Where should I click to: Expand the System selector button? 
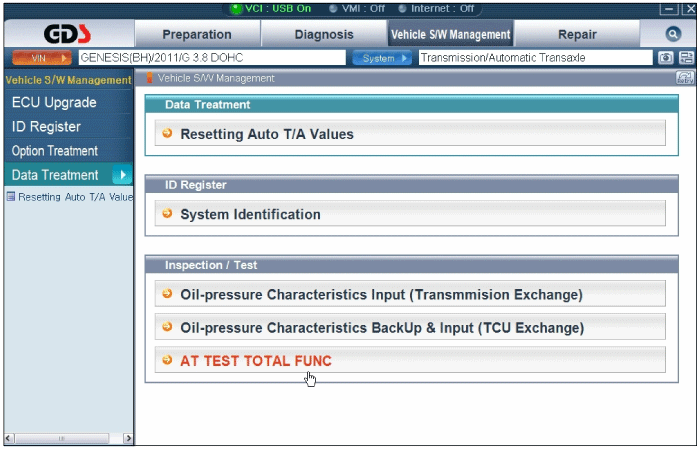click(382, 58)
